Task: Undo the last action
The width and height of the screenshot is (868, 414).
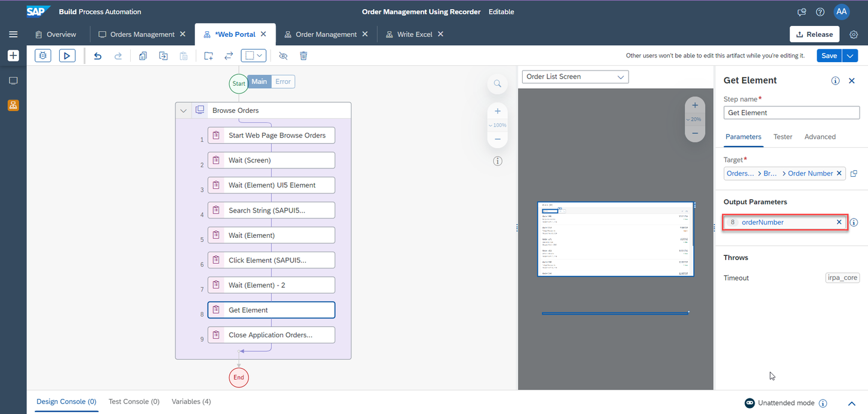Action: [x=98, y=56]
